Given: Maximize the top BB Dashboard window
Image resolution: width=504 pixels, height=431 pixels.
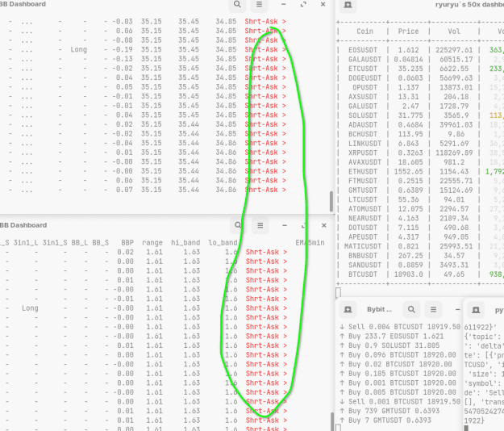Looking at the screenshot, I should [x=303, y=5].
